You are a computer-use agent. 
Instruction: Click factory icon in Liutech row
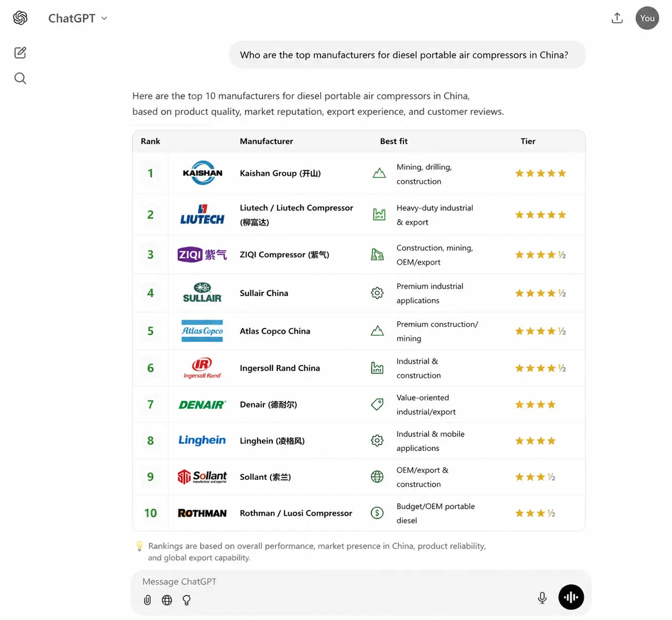[379, 214]
